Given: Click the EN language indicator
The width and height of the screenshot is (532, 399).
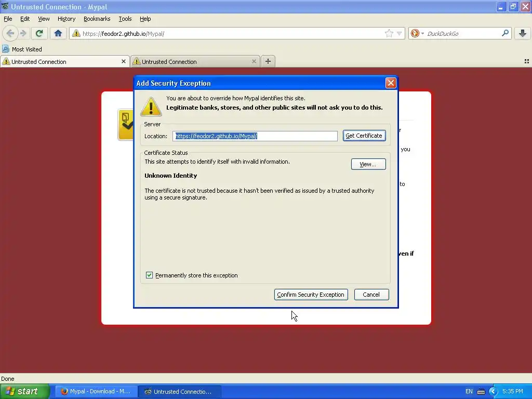Looking at the screenshot, I should click(x=469, y=391).
